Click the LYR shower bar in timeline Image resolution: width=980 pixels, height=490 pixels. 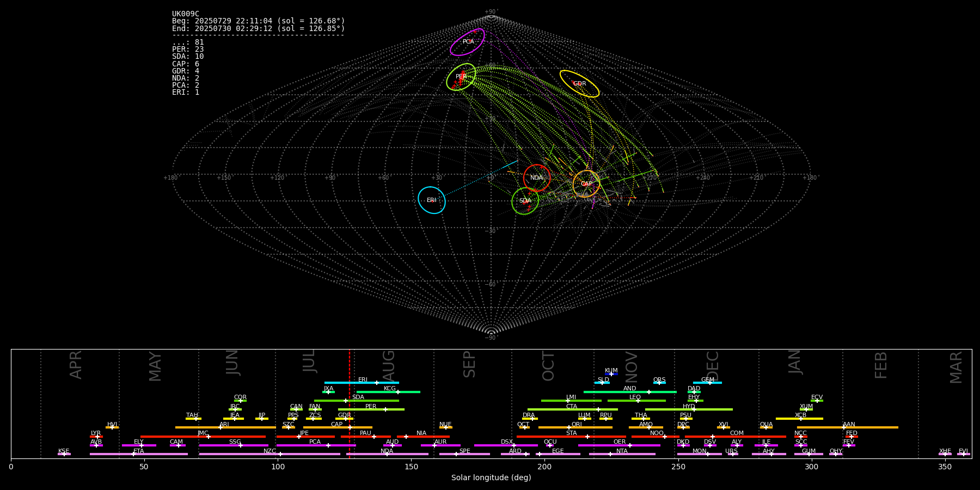pyautogui.click(x=96, y=436)
